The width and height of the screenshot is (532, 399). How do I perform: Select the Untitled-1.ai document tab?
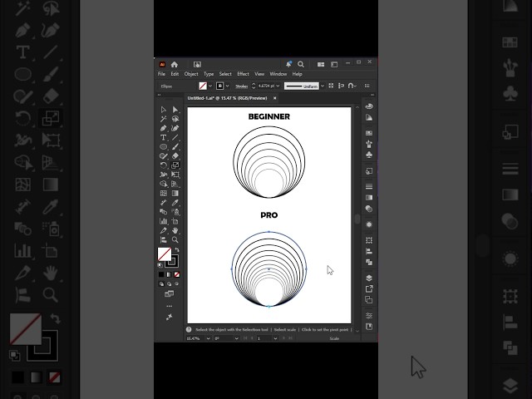pos(227,98)
